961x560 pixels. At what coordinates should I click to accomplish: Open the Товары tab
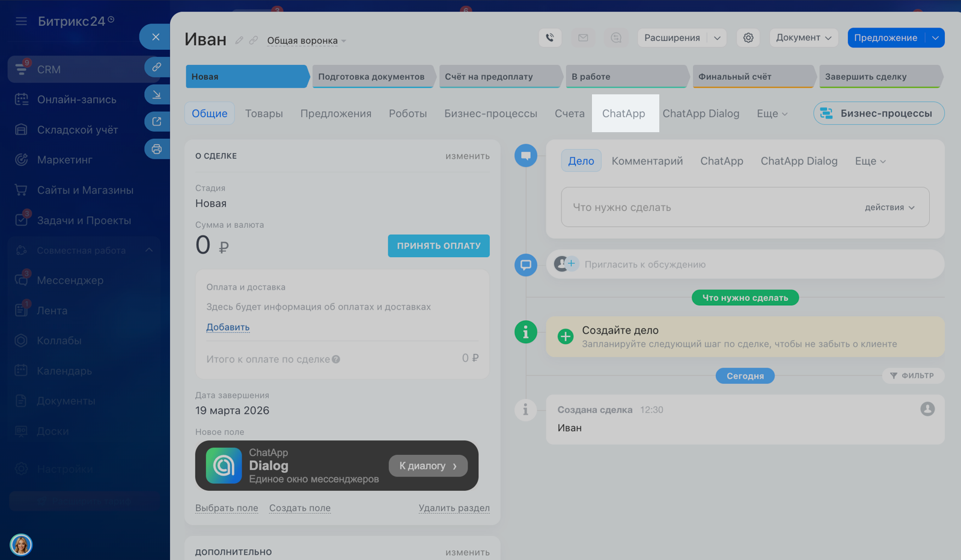264,114
